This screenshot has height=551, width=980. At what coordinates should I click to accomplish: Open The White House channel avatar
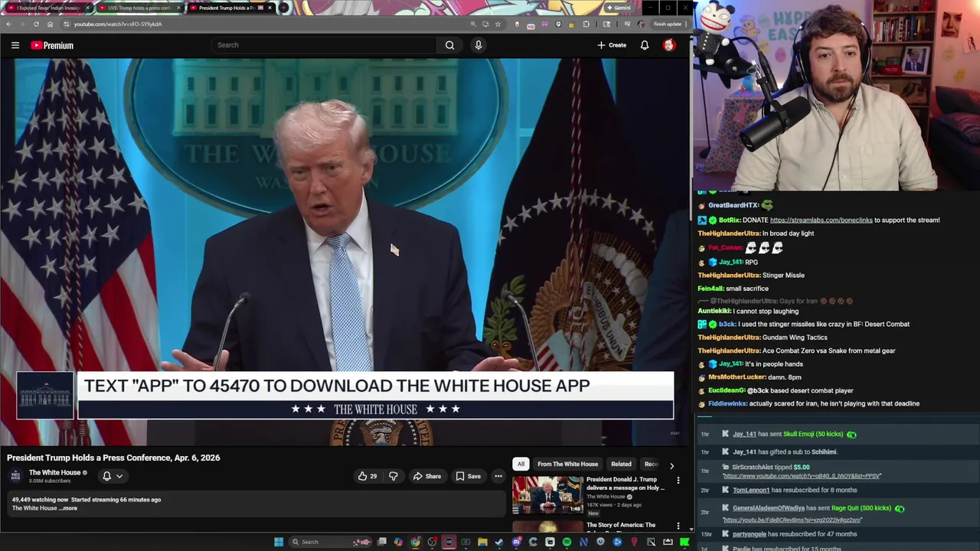(x=15, y=476)
